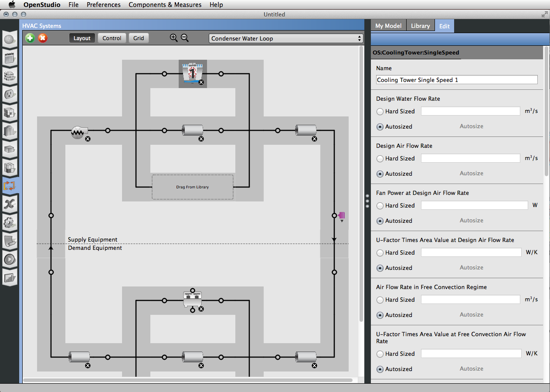Open the Condenser Water Loop dropdown
This screenshot has width=550, height=392.
pos(286,38)
